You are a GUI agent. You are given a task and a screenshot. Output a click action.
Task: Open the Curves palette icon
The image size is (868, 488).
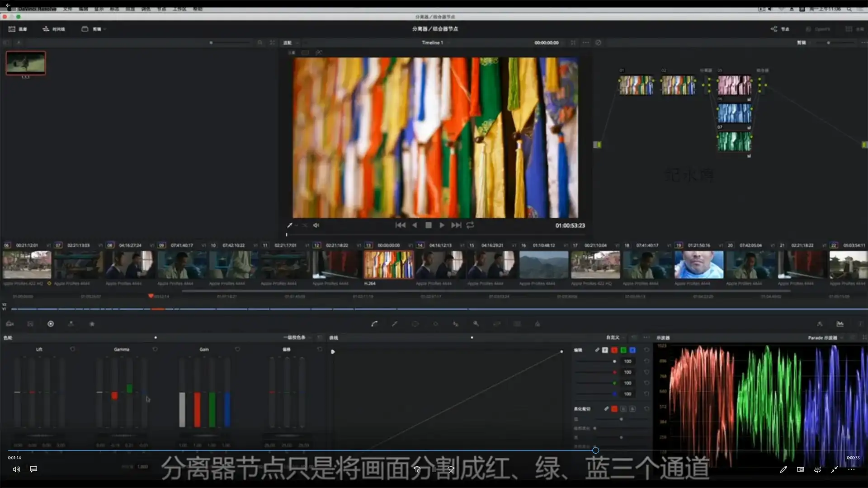374,324
